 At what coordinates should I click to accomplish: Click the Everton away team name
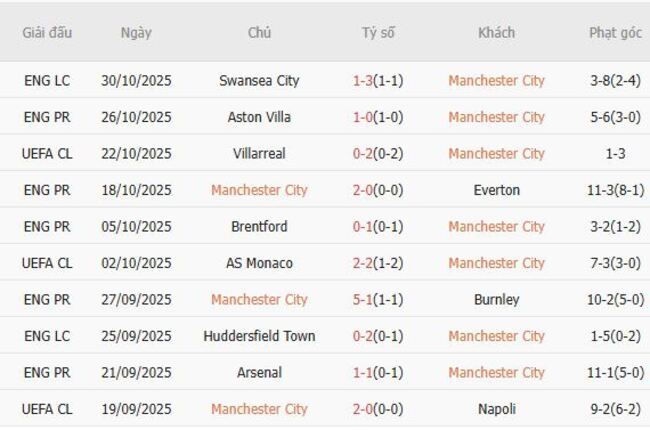[496, 190]
